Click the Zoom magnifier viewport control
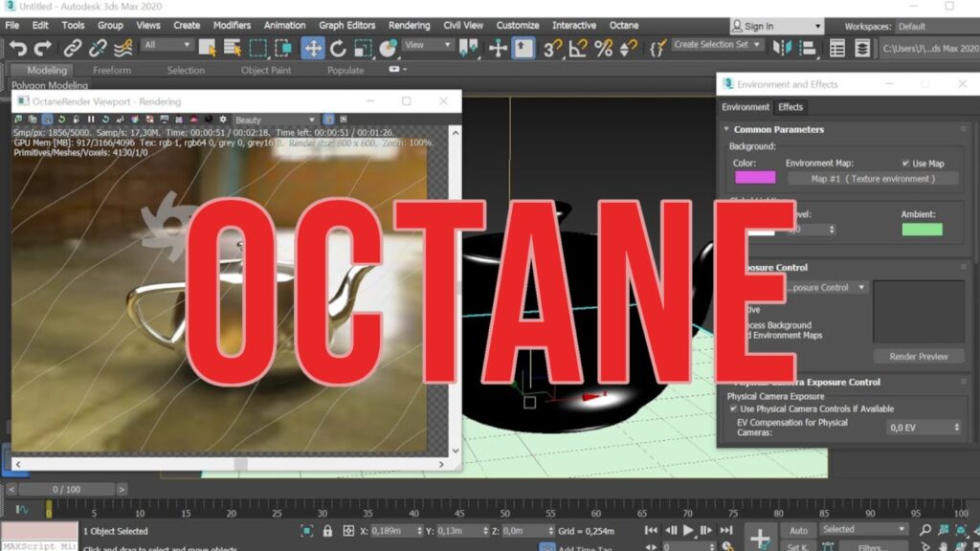This screenshot has height=551, width=980. pyautogui.click(x=925, y=530)
